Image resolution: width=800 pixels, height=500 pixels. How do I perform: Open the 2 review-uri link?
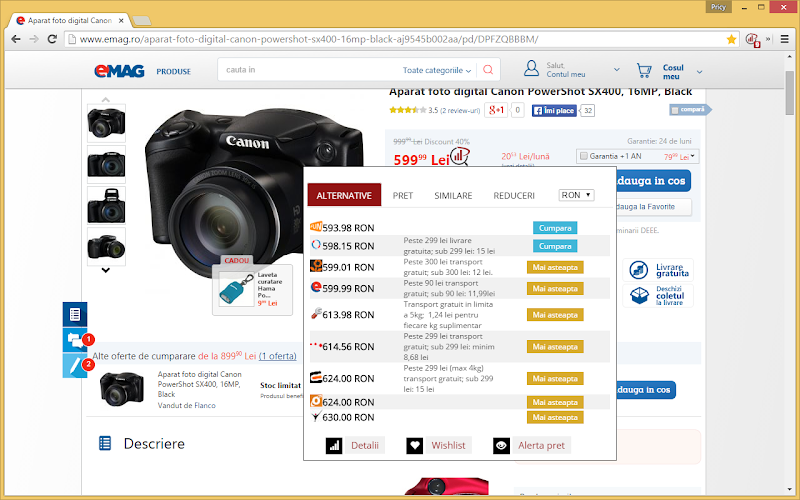(460, 110)
